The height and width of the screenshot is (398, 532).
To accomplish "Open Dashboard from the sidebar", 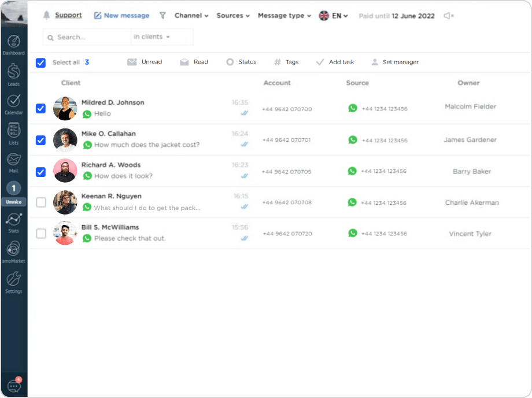I will (14, 44).
